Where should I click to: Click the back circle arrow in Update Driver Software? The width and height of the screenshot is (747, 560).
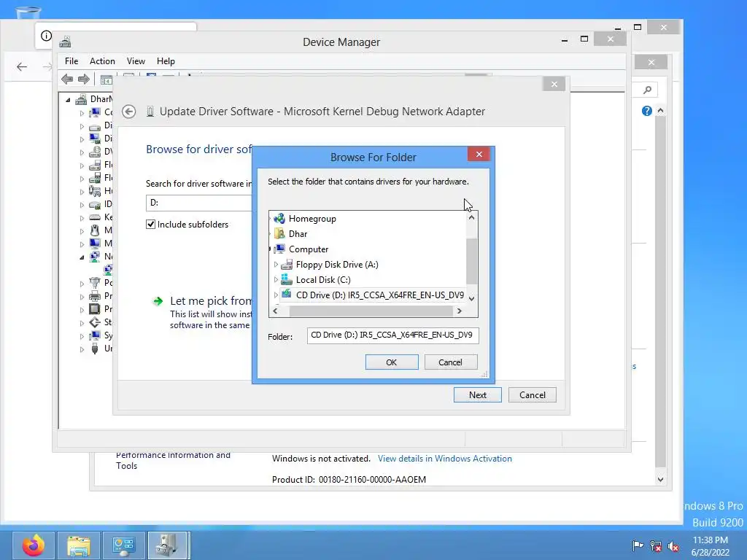point(128,112)
